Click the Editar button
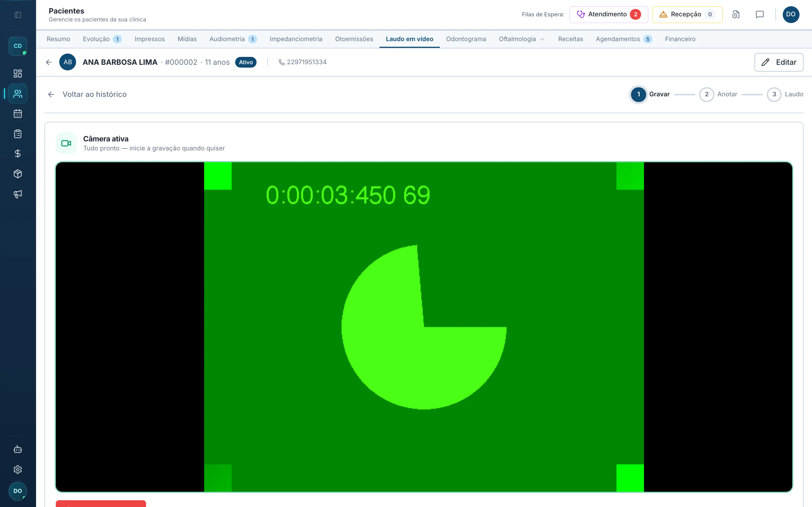Viewport: 812px width, 507px height. (779, 62)
